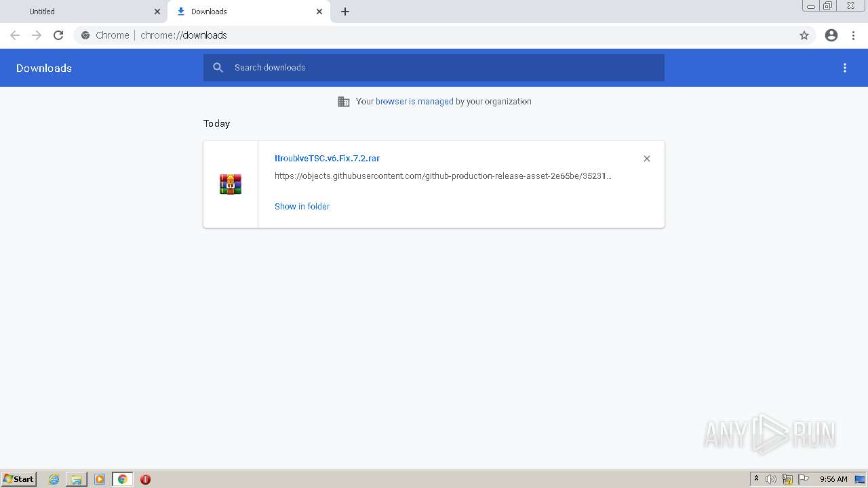
Task: Launch Internet Explorer from taskbar
Action: pos(54,479)
